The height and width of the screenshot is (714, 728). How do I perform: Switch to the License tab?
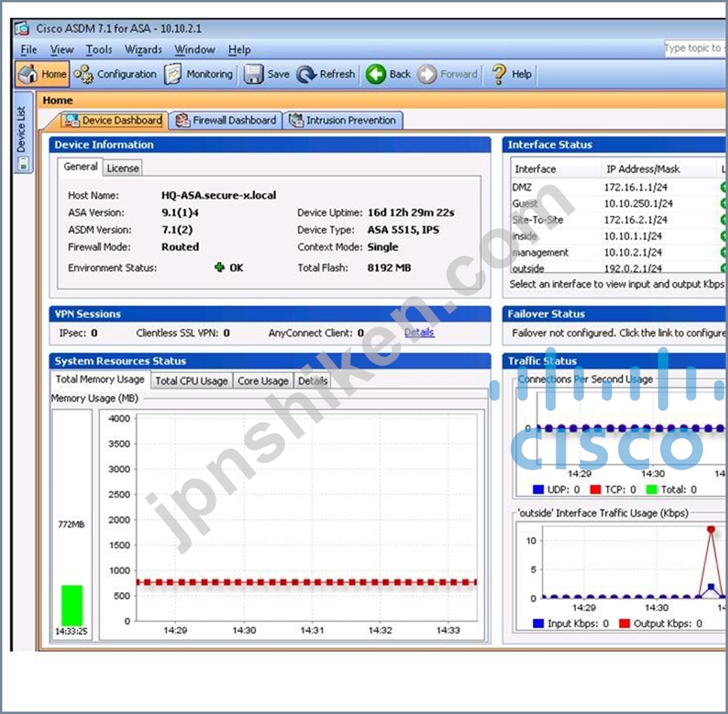[x=123, y=168]
